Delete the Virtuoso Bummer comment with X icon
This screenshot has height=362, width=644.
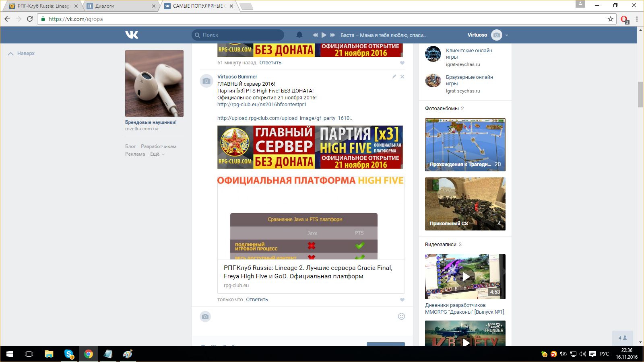[402, 76]
